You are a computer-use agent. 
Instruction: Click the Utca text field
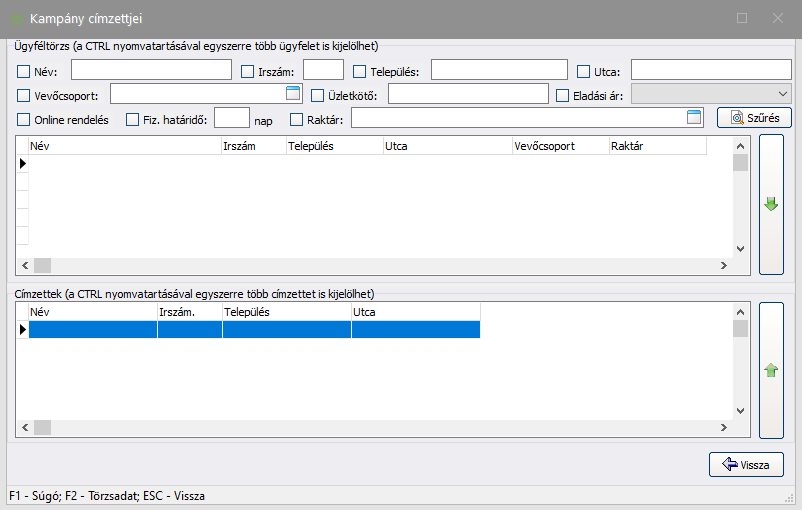pos(710,70)
